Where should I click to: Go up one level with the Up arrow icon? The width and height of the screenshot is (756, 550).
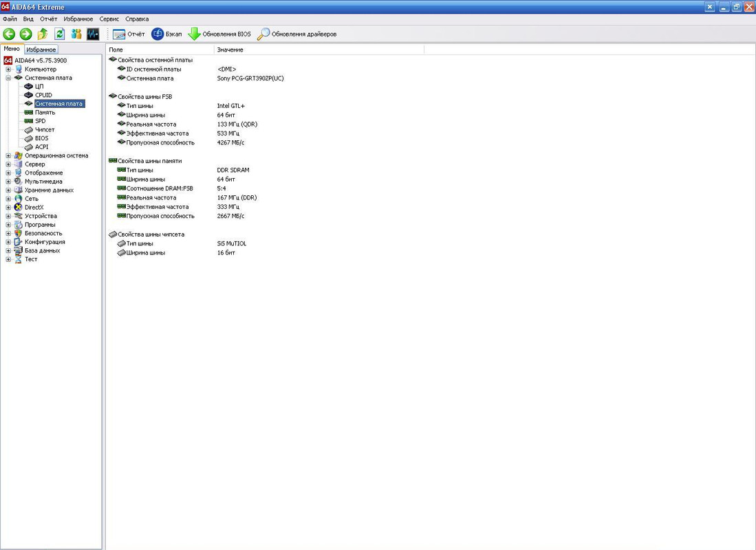point(43,34)
